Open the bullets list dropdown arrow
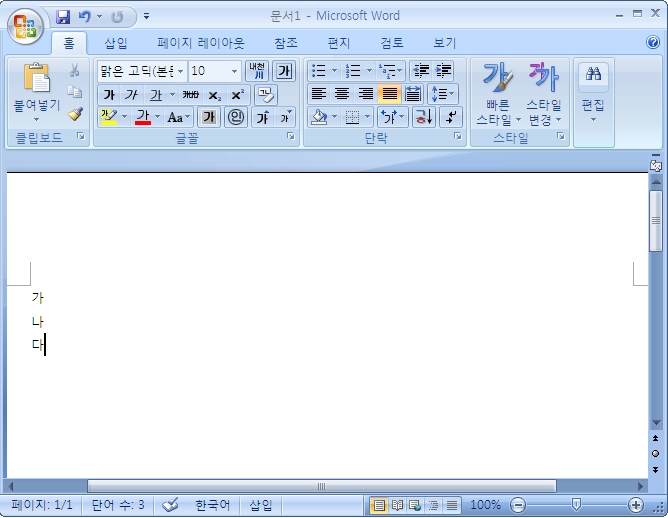 (x=334, y=71)
